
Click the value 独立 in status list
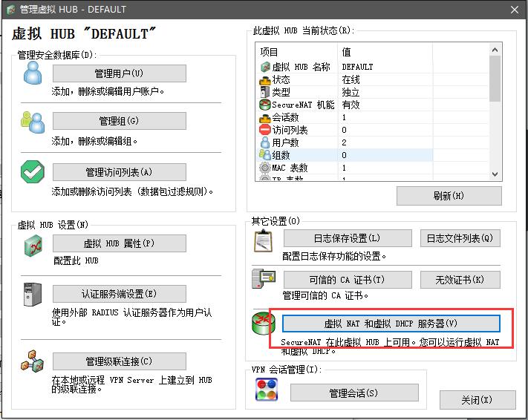351,92
